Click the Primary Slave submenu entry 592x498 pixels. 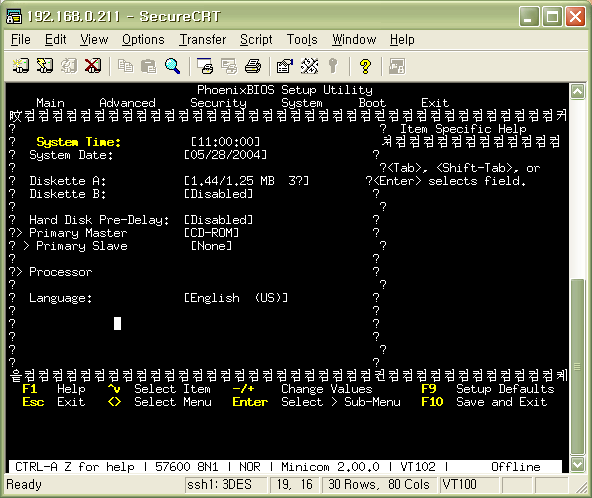[x=82, y=246]
